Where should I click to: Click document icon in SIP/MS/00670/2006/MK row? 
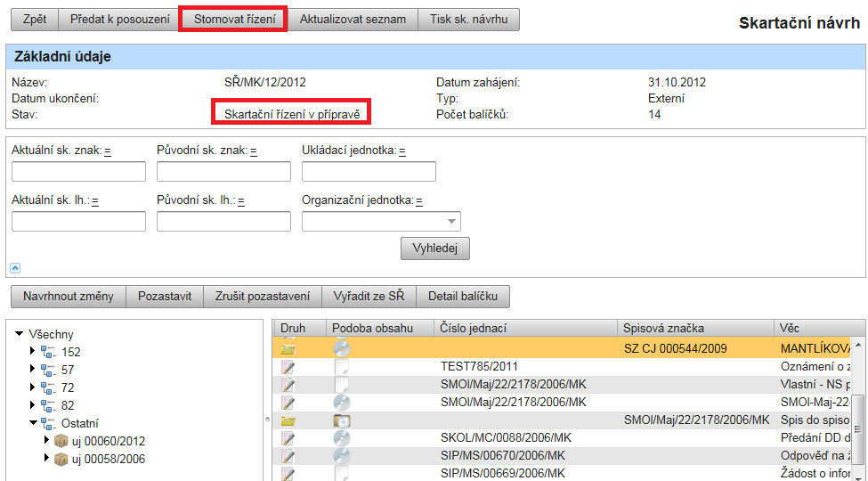(288, 456)
